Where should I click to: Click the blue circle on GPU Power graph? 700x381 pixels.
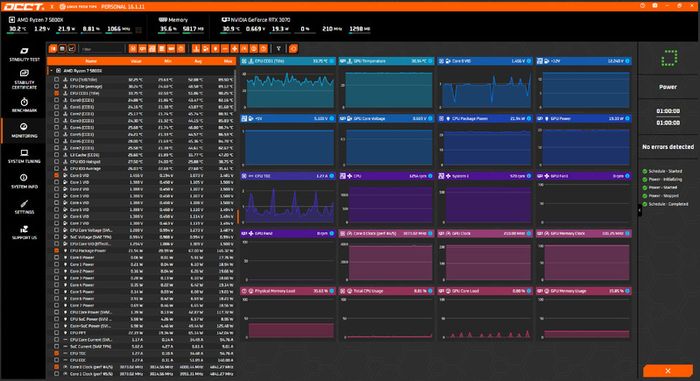627,118
